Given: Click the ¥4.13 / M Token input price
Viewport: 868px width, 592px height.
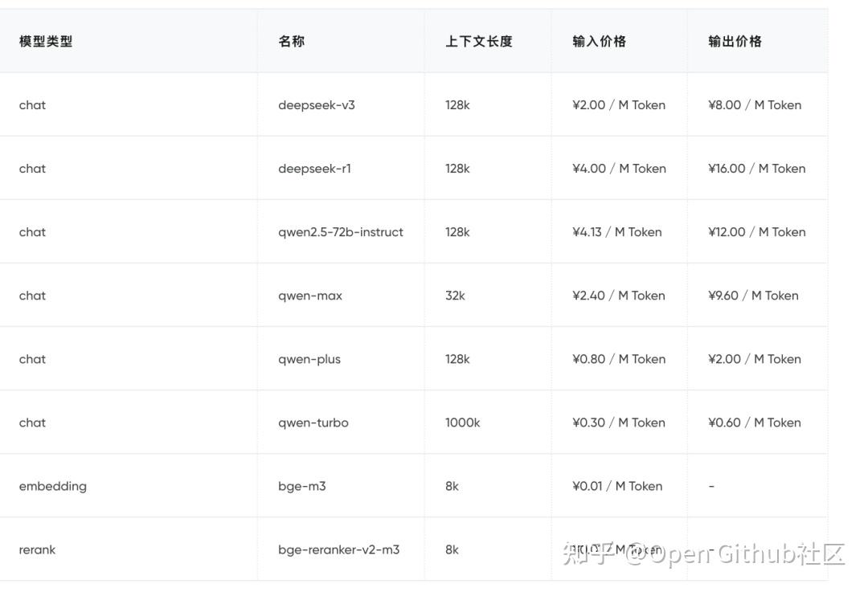Looking at the screenshot, I should (x=616, y=232).
